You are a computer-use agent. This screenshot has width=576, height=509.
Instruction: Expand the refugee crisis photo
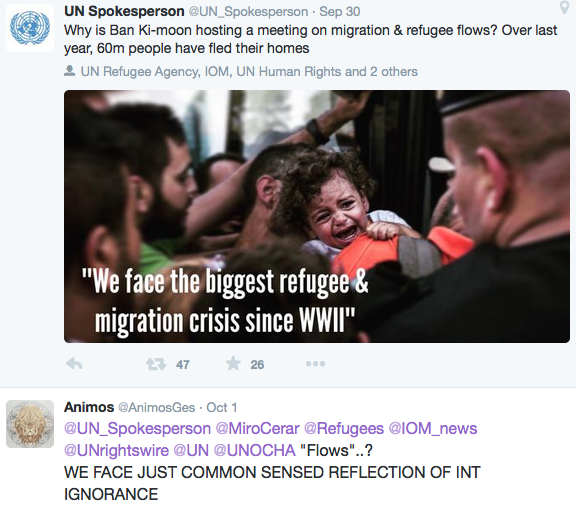click(317, 216)
